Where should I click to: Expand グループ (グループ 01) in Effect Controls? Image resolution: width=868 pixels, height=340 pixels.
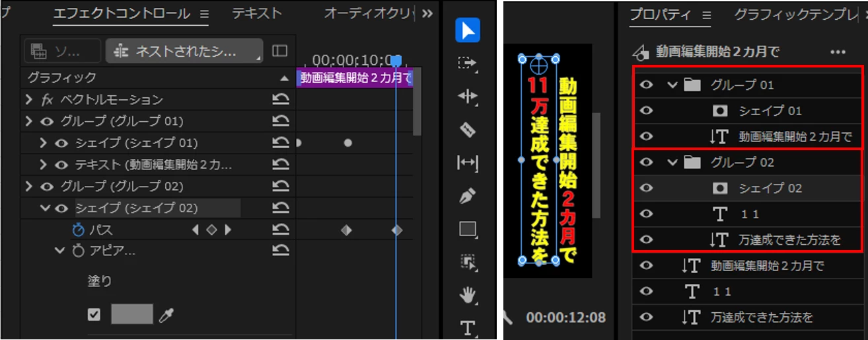click(x=28, y=122)
